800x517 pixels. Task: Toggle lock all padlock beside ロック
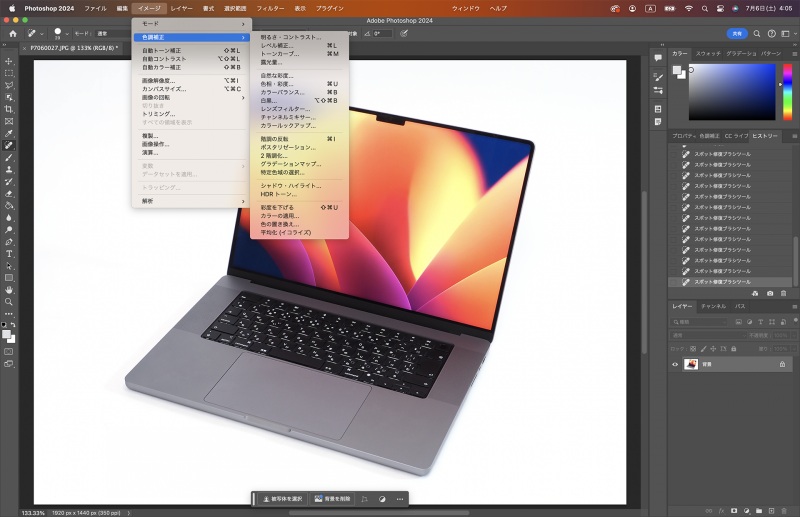click(x=734, y=349)
